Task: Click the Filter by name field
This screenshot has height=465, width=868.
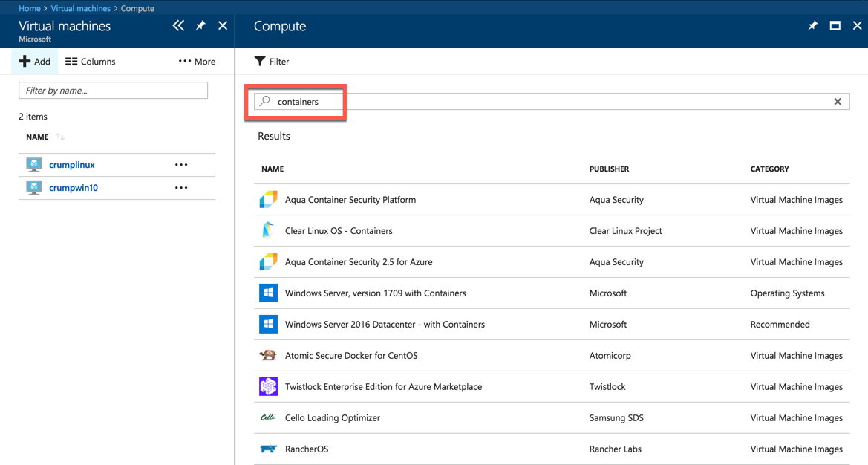Action: coord(113,91)
